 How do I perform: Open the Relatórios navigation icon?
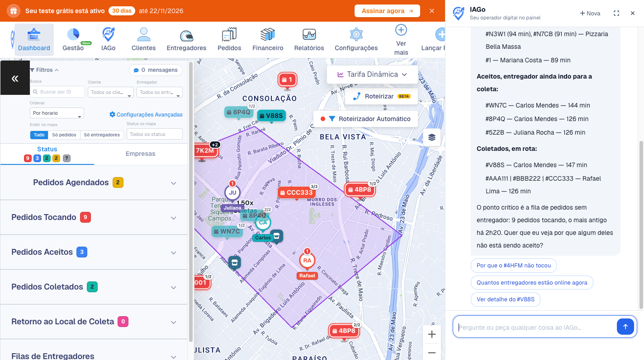pos(309,34)
